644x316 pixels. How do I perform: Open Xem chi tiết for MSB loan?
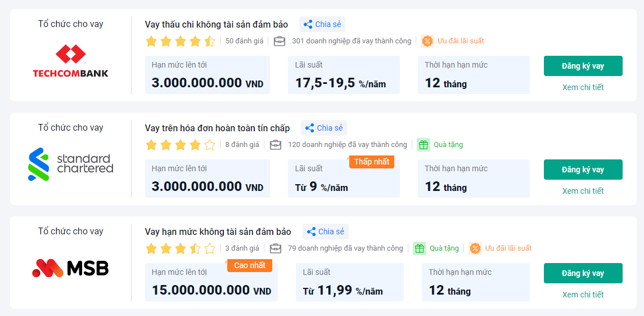(583, 295)
